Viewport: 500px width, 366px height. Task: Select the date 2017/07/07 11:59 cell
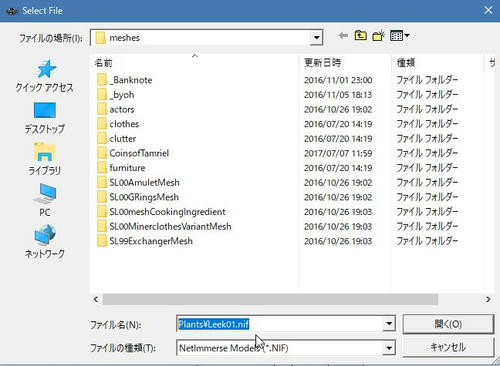(338, 153)
